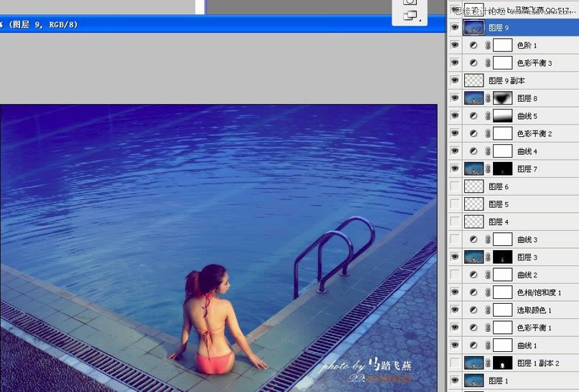Click the mask link icon on 图层 7
This screenshot has height=392, width=579.
(x=488, y=169)
